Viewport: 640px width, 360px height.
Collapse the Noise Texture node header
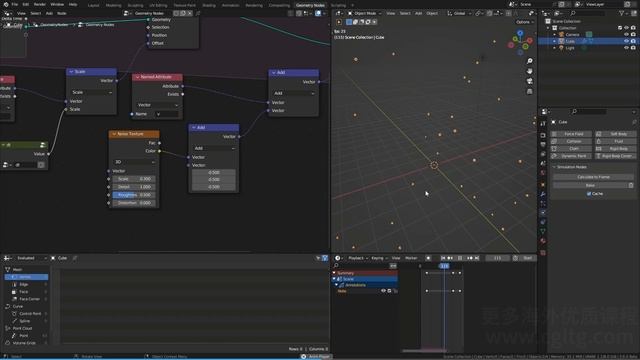point(114,134)
